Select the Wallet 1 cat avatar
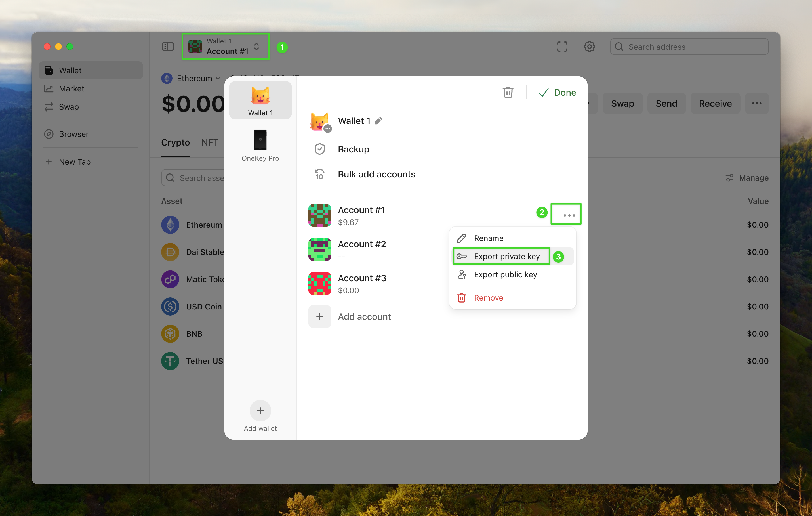The height and width of the screenshot is (516, 812). [x=260, y=100]
